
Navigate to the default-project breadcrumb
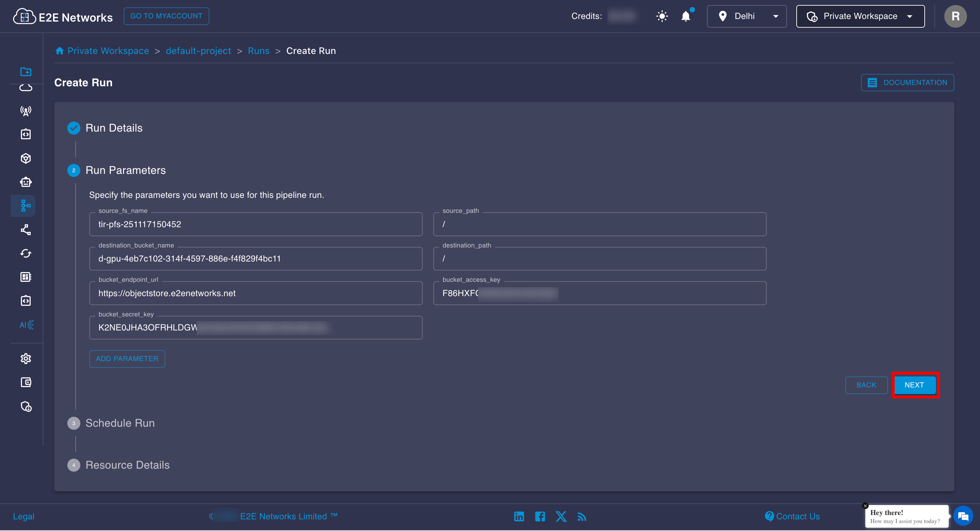pos(198,51)
